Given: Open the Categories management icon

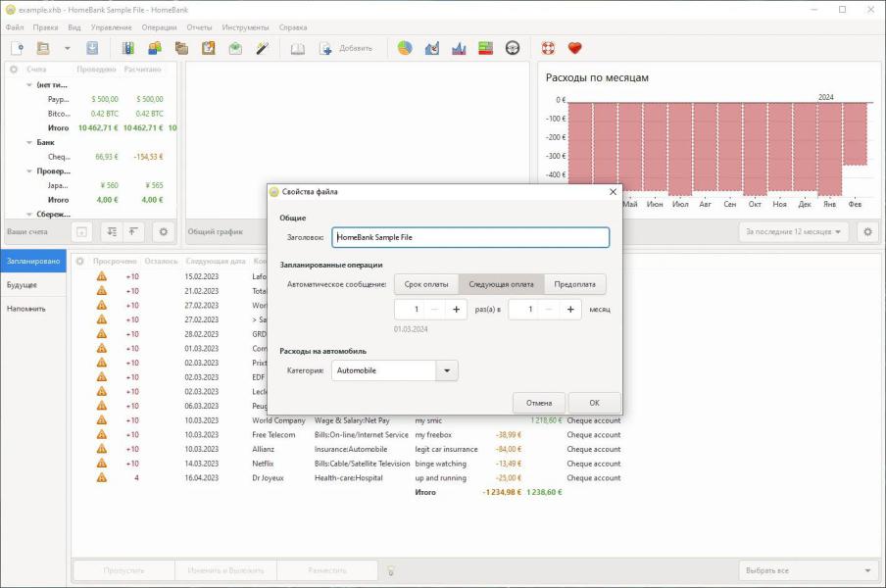Looking at the screenshot, I should coord(181,49).
